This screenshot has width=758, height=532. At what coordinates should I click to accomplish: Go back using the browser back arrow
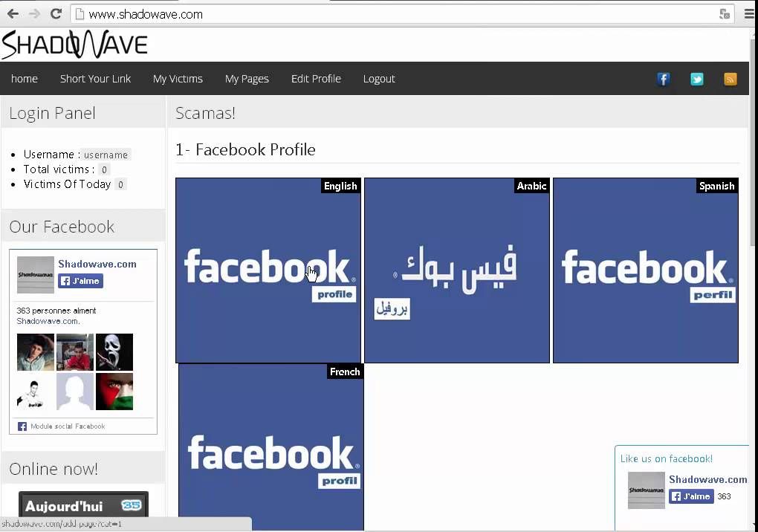13,14
